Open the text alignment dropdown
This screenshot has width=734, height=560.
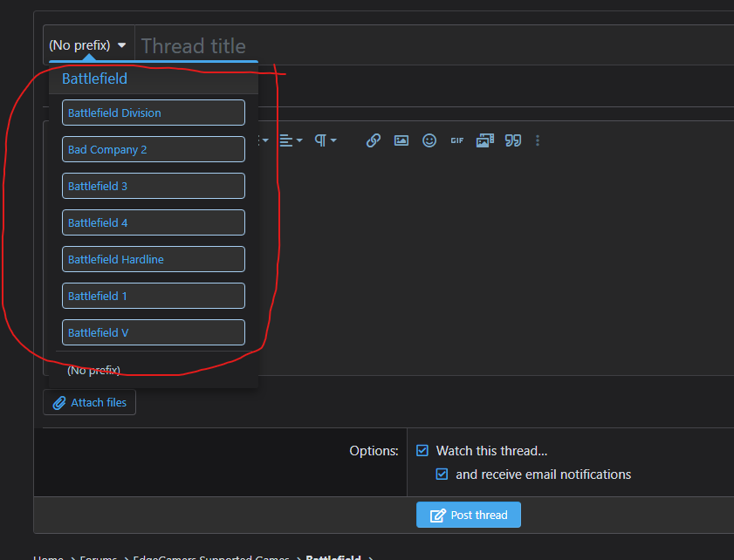[291, 140]
